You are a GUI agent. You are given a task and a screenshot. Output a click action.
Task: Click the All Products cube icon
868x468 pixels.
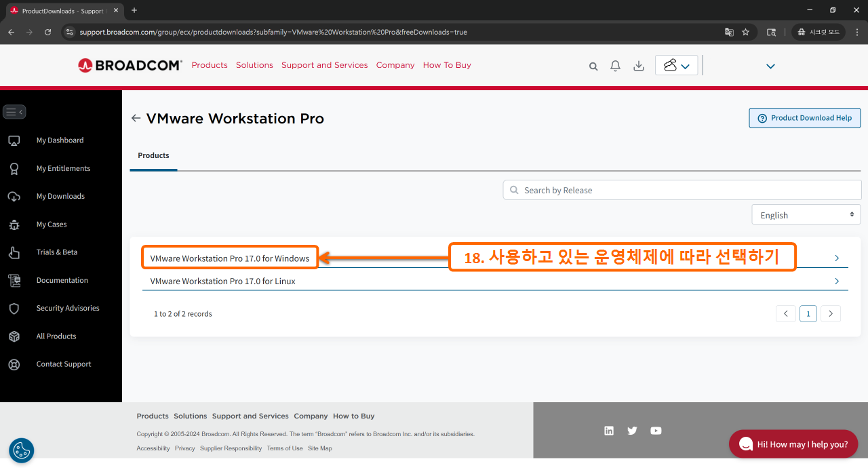[x=14, y=336]
